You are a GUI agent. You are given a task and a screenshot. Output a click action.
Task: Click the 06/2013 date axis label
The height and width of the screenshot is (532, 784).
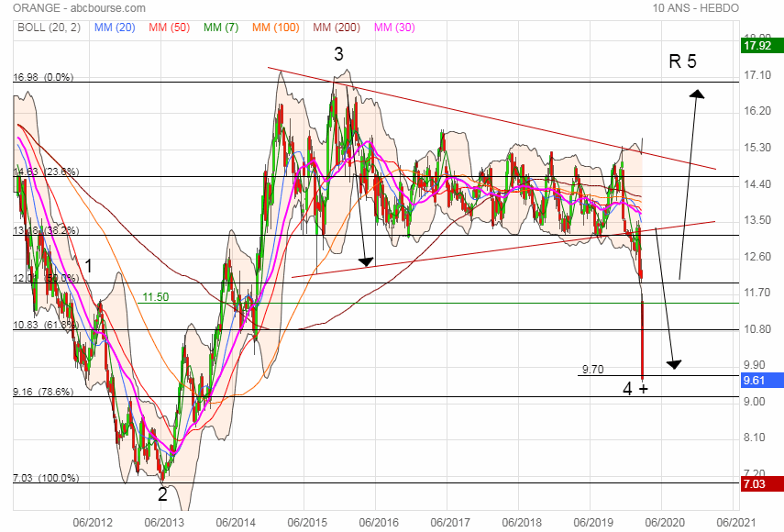[164, 523]
